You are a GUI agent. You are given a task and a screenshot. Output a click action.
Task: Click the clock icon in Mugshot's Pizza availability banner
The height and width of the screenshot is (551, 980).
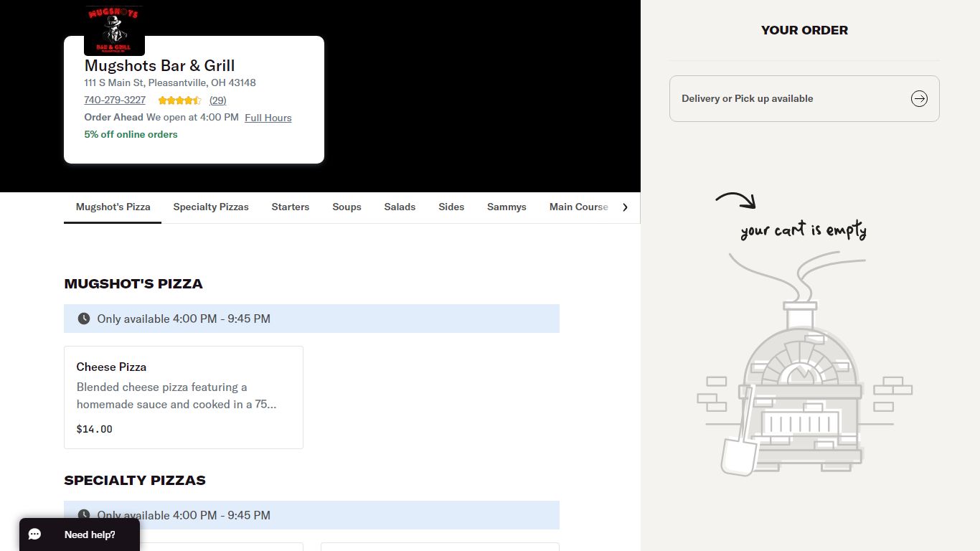click(x=84, y=319)
